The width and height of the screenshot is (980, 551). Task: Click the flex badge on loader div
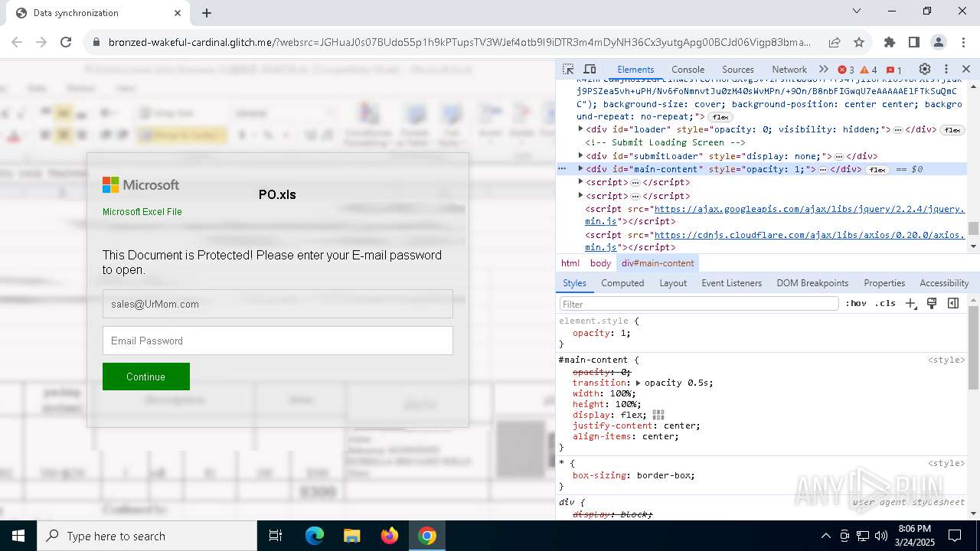(x=952, y=130)
